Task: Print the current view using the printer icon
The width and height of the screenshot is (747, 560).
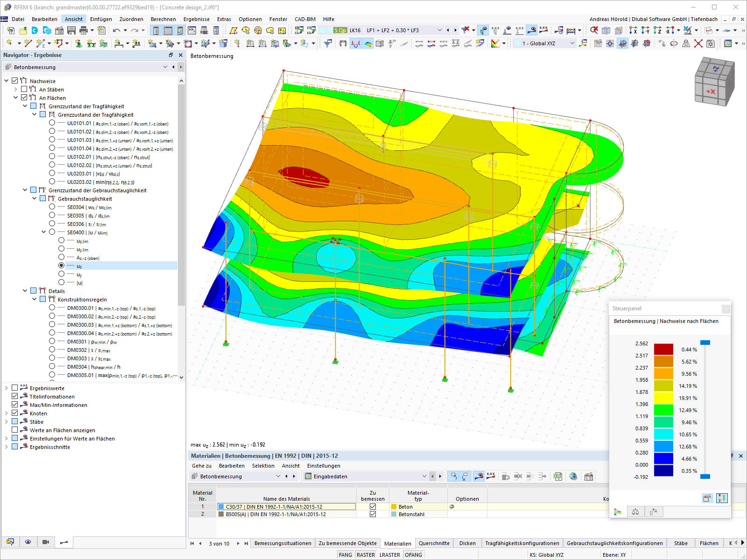Action: point(84,30)
